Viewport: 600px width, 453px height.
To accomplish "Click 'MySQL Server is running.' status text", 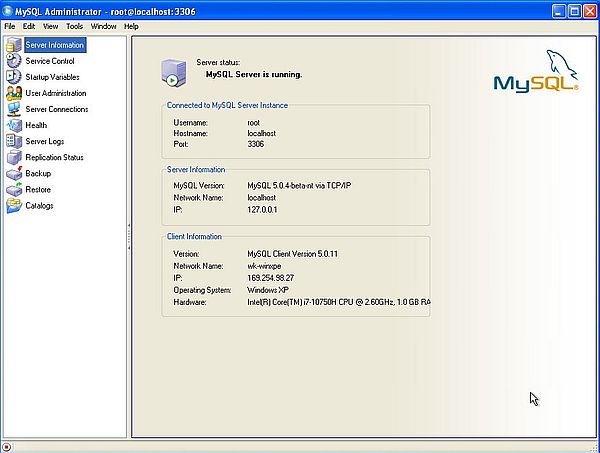I will (254, 74).
